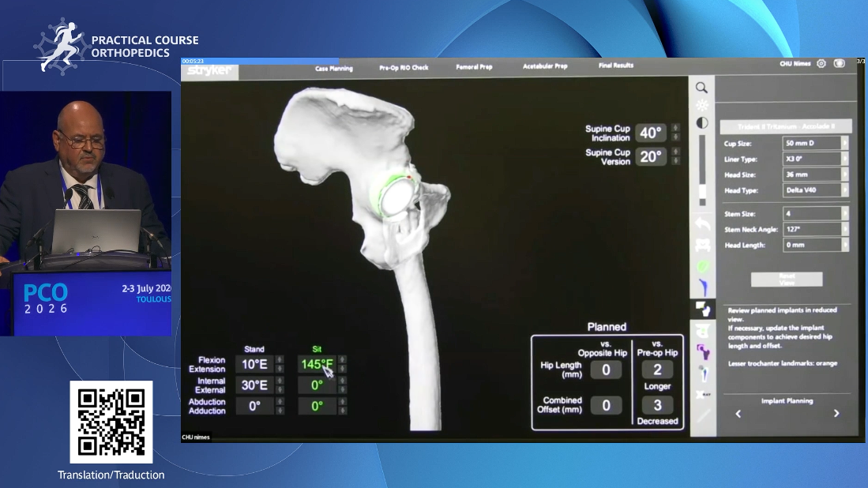
Task: Expand the Liner Type dropdown
Action: pyautogui.click(x=815, y=159)
